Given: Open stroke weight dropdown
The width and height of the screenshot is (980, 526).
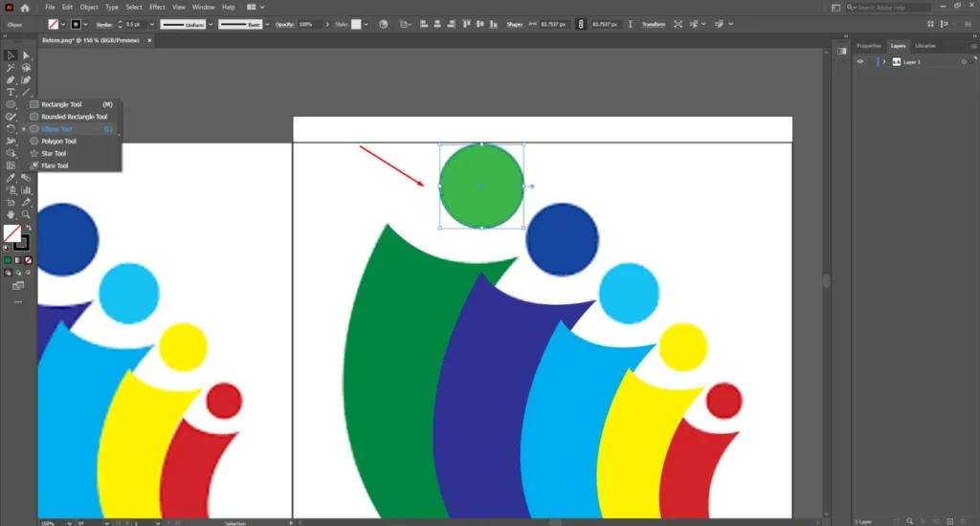Looking at the screenshot, I should pyautogui.click(x=151, y=24).
